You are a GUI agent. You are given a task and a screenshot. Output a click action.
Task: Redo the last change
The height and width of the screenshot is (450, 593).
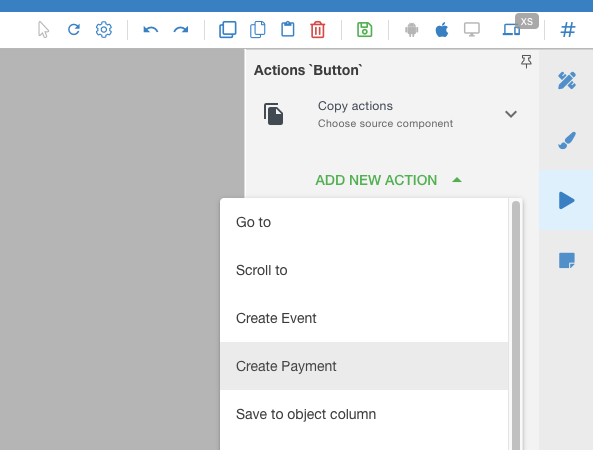coord(181,29)
